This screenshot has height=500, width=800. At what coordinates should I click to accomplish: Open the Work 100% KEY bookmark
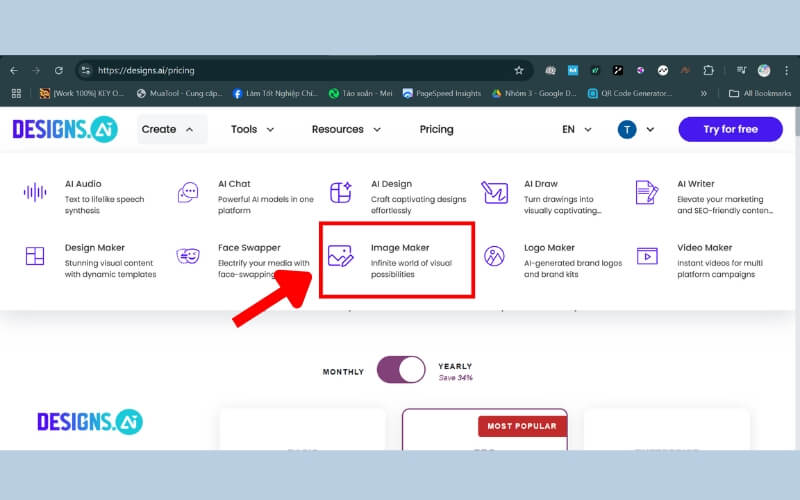(82, 93)
